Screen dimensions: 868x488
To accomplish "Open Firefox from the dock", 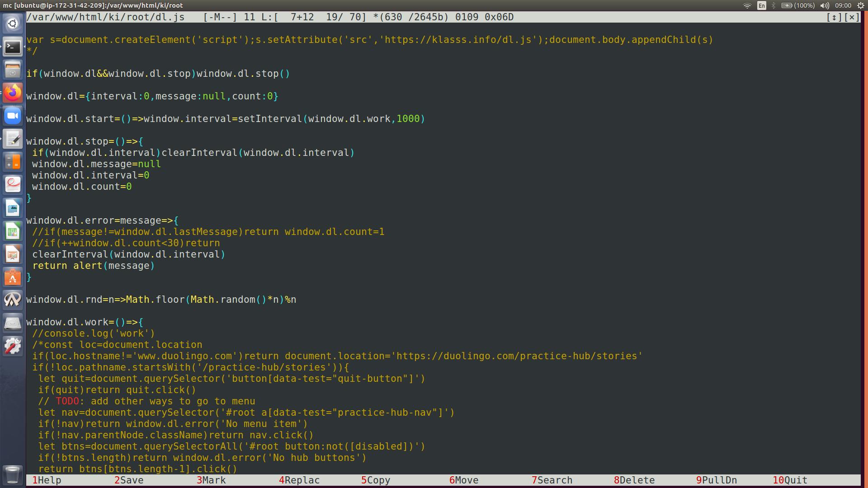I will point(13,93).
